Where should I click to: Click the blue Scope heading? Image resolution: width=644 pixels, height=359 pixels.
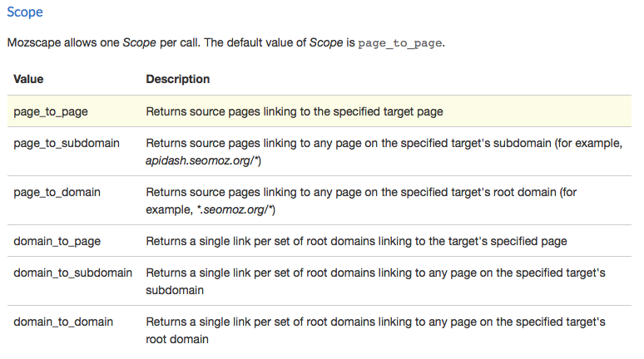coord(25,13)
